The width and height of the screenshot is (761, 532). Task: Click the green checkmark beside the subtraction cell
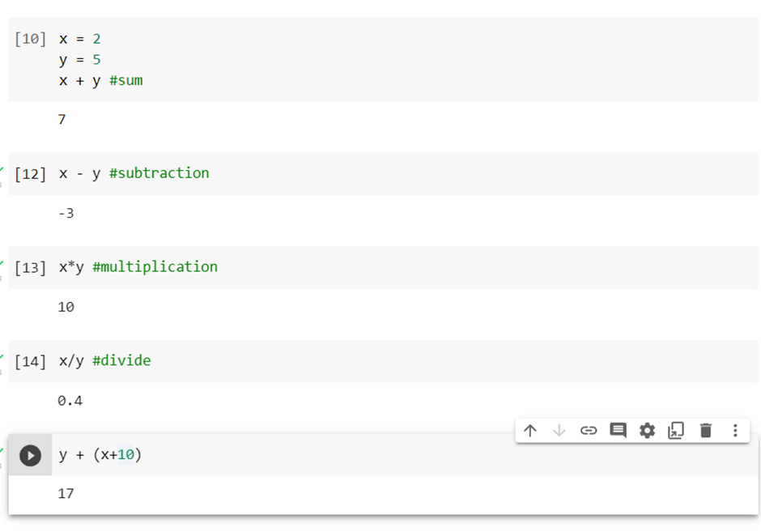[x=4, y=168]
